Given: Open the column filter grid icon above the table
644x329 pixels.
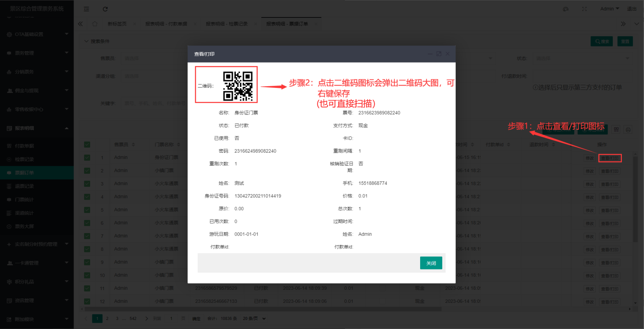Looking at the screenshot, I should pos(616,130).
